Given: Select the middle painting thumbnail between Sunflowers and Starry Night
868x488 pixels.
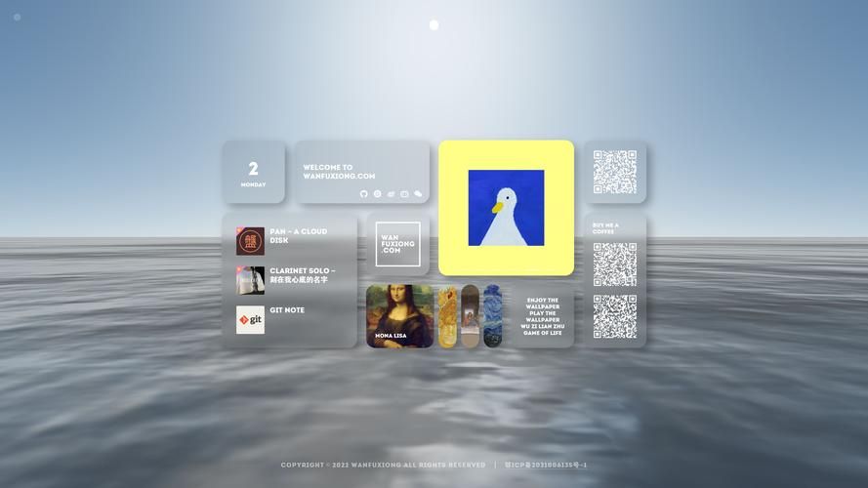Looking at the screenshot, I should tap(470, 316).
